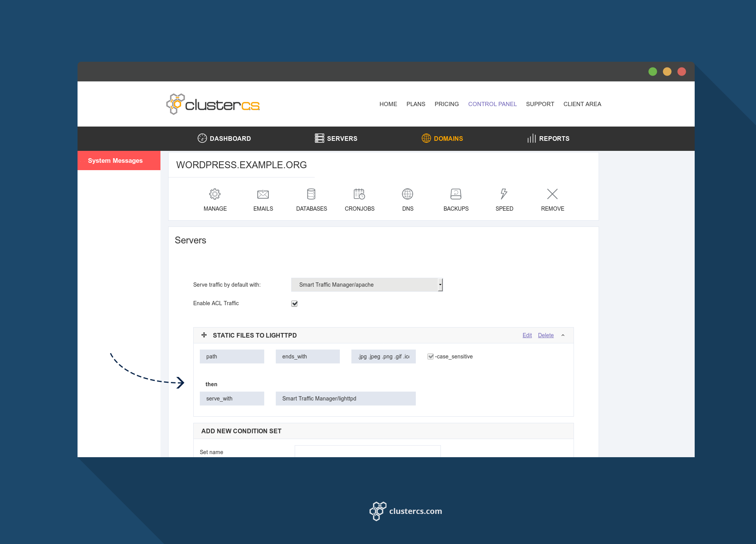Click the Delete link for the condition set
Image resolution: width=756 pixels, height=544 pixels.
545,335
